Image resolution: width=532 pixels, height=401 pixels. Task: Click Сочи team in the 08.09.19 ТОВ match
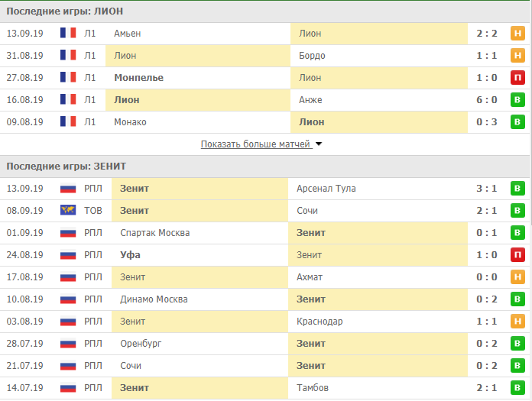tap(307, 211)
